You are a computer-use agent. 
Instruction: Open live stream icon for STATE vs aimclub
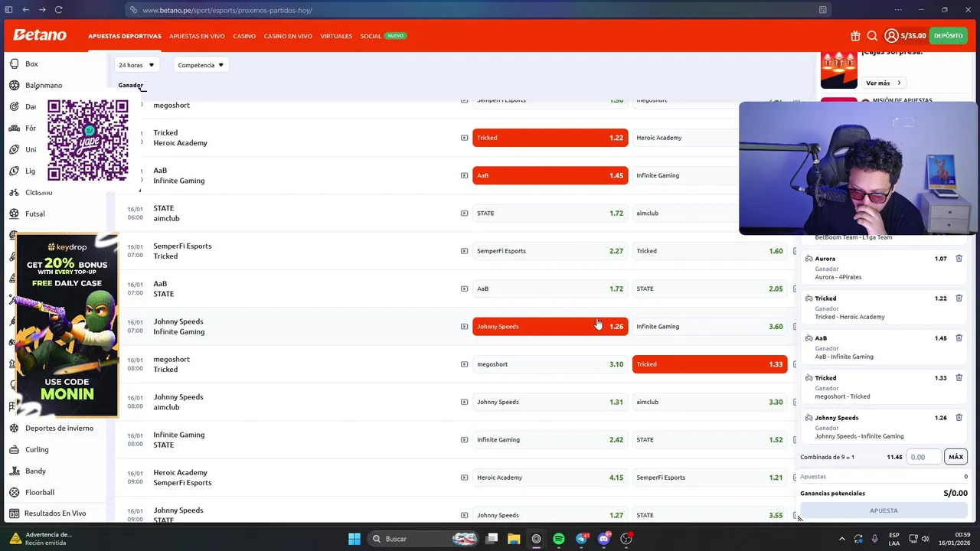[x=464, y=214]
